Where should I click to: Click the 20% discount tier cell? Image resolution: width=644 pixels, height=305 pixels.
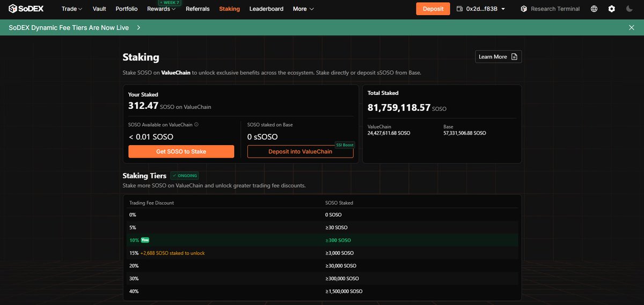pyautogui.click(x=133, y=266)
